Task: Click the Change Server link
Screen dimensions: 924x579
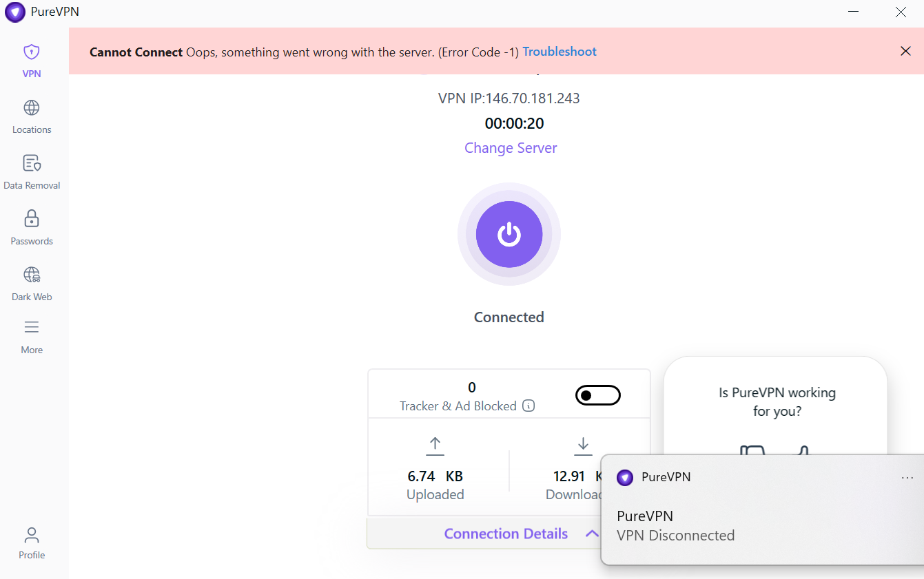Action: pos(511,148)
